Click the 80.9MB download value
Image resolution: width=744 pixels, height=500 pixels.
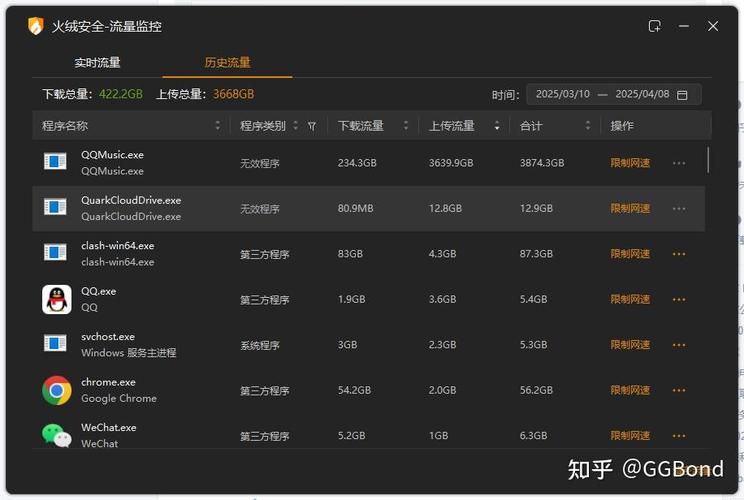point(355,209)
